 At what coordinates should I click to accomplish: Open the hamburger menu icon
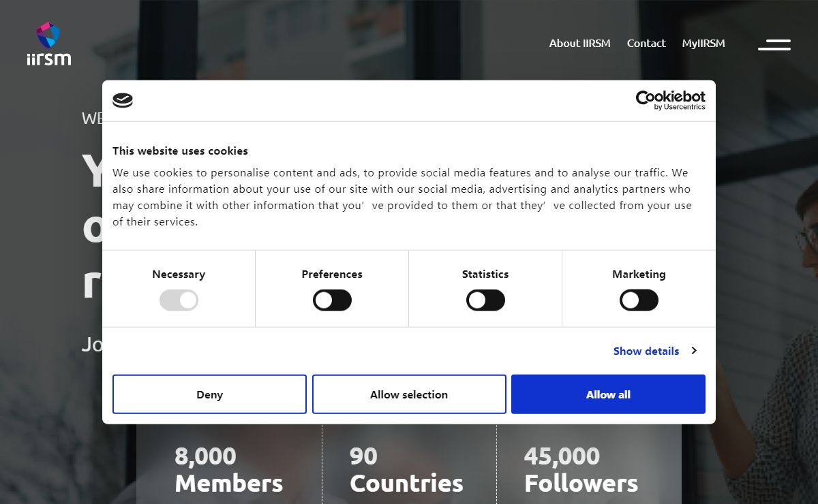(x=774, y=44)
